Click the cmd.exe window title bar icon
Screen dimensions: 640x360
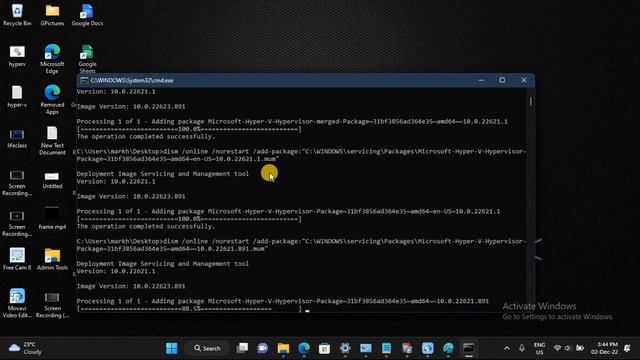tap(84, 80)
